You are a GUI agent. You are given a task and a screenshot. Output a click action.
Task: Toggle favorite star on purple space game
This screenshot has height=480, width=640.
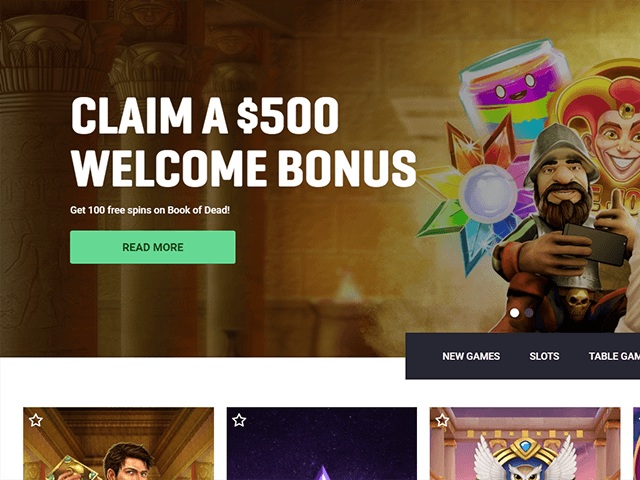pos(239,420)
